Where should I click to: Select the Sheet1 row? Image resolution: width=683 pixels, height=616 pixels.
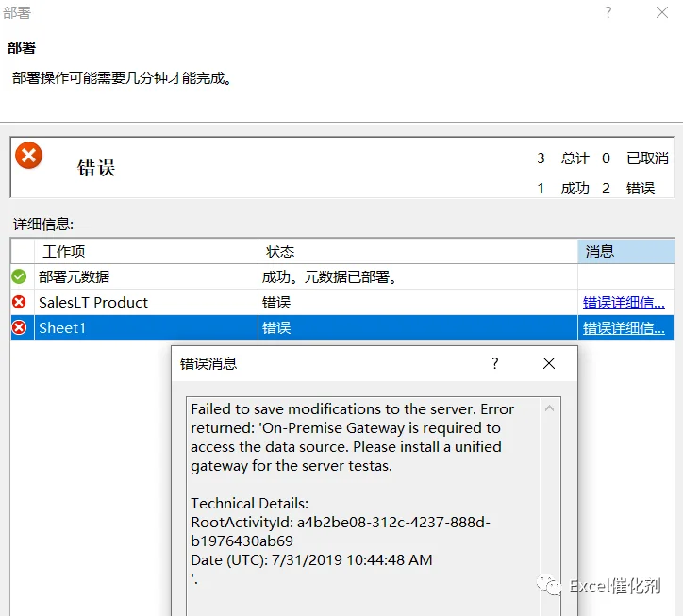tap(342, 327)
